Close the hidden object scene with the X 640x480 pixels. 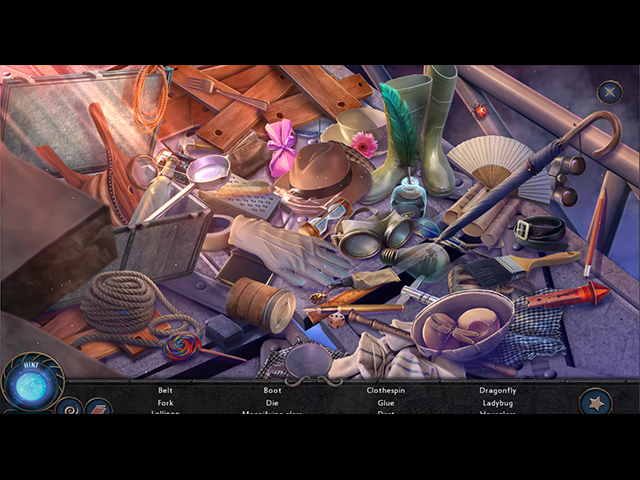point(609,92)
